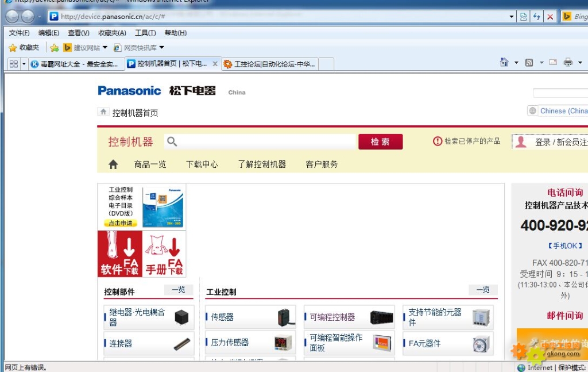Click 商品一览 in navigation bar
588x372 pixels.
[x=150, y=164]
